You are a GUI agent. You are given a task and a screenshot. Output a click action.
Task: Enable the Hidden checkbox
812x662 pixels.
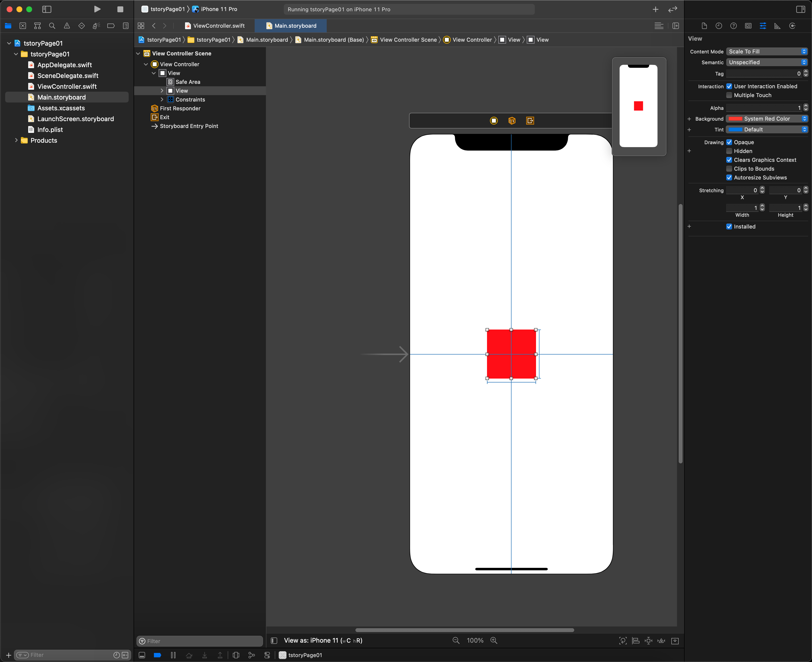pos(729,151)
